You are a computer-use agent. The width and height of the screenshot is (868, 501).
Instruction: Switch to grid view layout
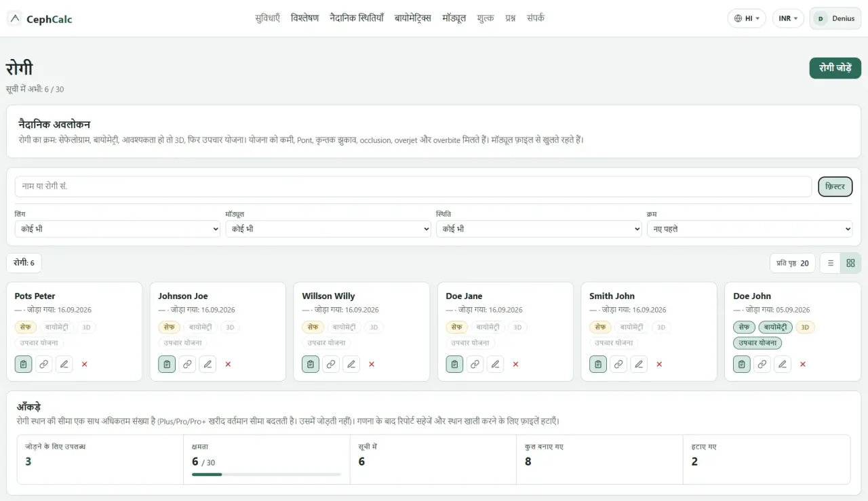(x=851, y=263)
